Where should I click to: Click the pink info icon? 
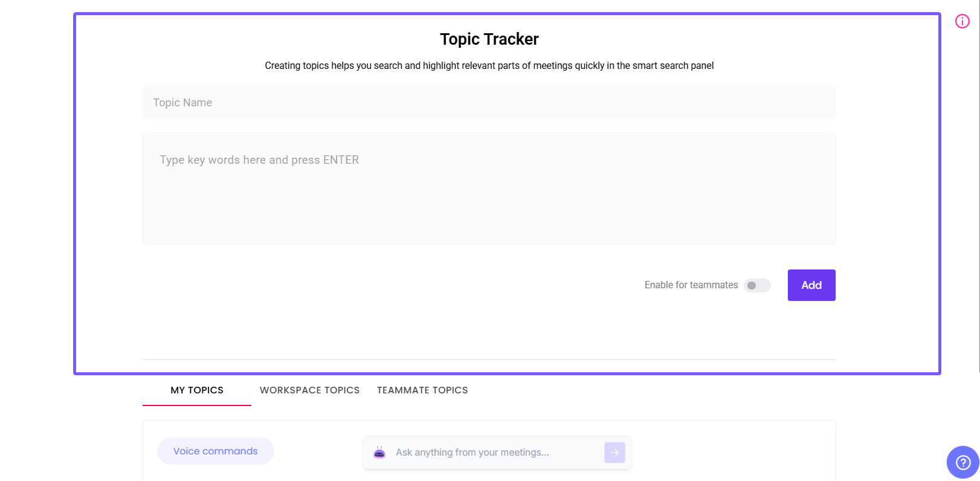[962, 22]
